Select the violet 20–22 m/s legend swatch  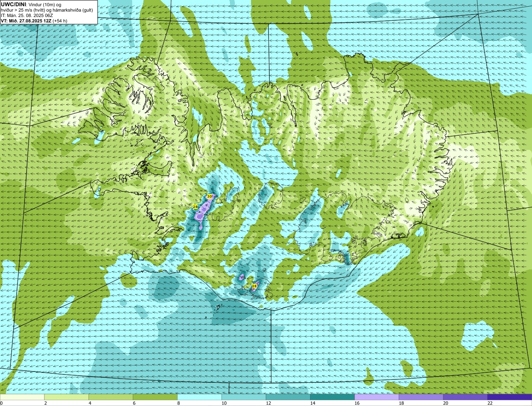(465, 397)
